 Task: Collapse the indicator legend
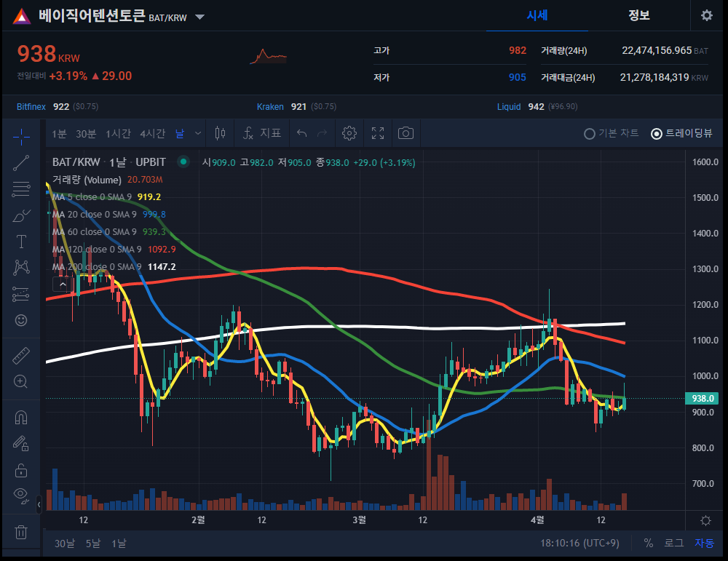(63, 284)
